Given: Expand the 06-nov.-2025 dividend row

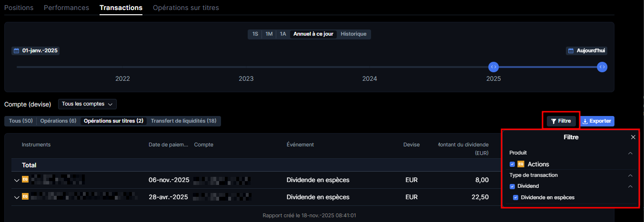Looking at the screenshot, I should (17, 180).
